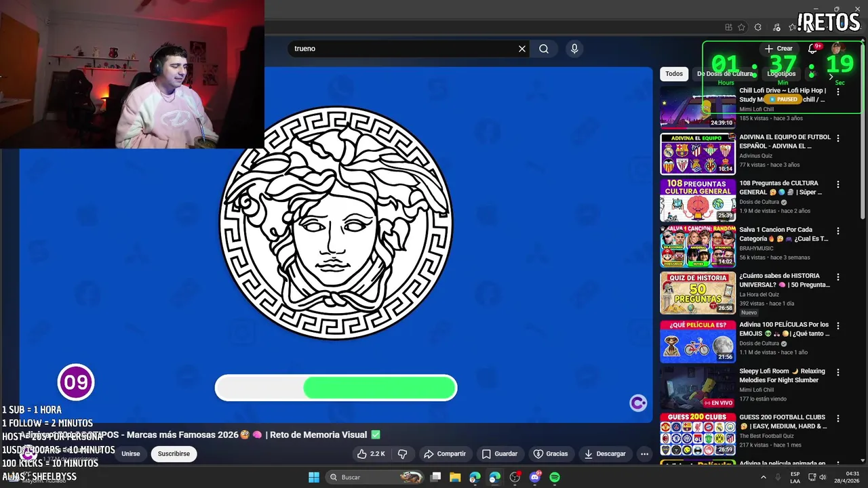This screenshot has height=488, width=868.
Task: Open the browser extensions puzzle icon
Action: point(758,27)
